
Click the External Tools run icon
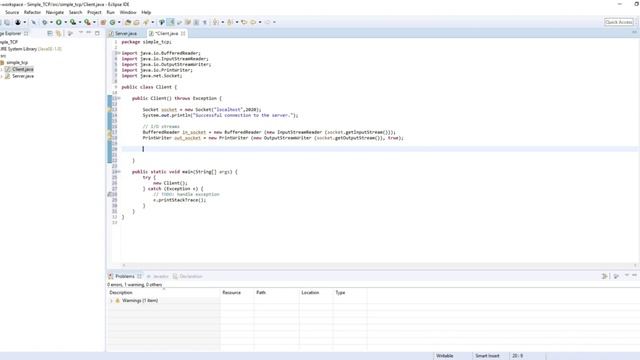pyautogui.click(x=87, y=22)
